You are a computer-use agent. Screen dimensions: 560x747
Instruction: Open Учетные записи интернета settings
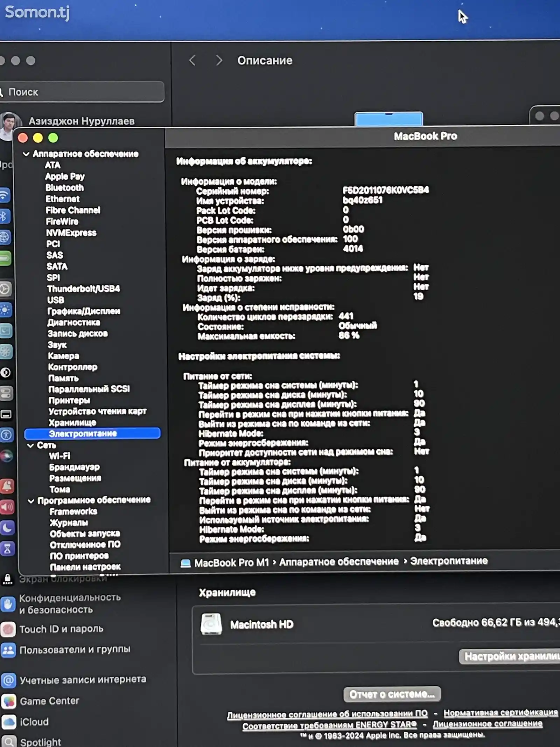73,680
